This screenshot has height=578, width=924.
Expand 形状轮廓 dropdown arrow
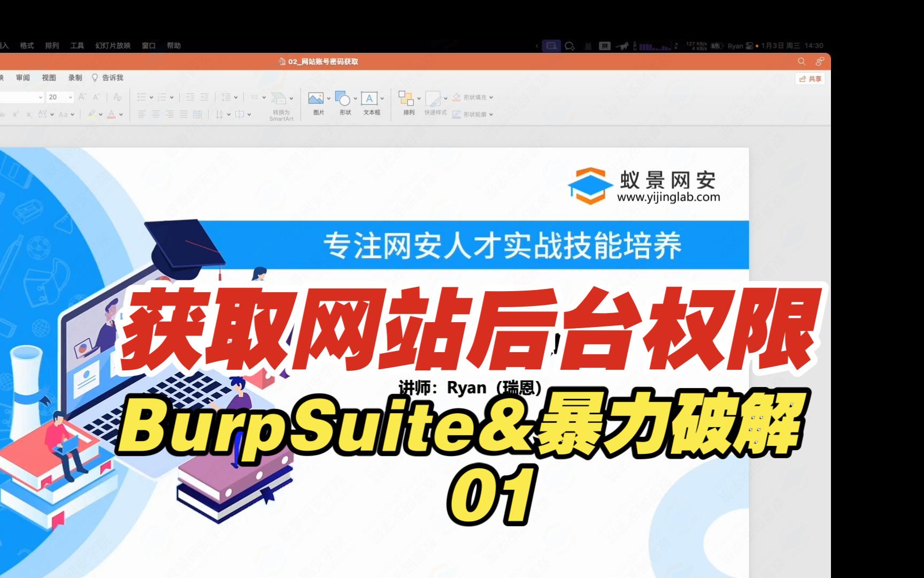(x=491, y=114)
